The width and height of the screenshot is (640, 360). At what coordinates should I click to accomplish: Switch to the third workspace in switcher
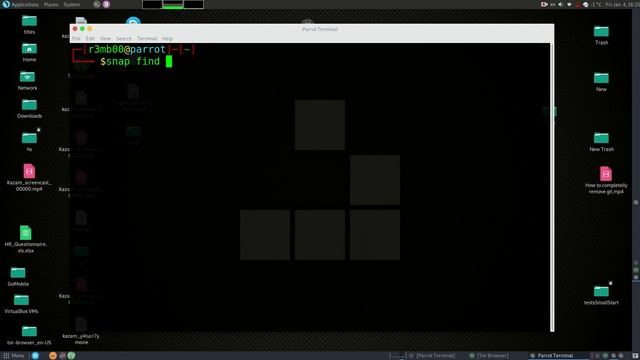(193, 4)
